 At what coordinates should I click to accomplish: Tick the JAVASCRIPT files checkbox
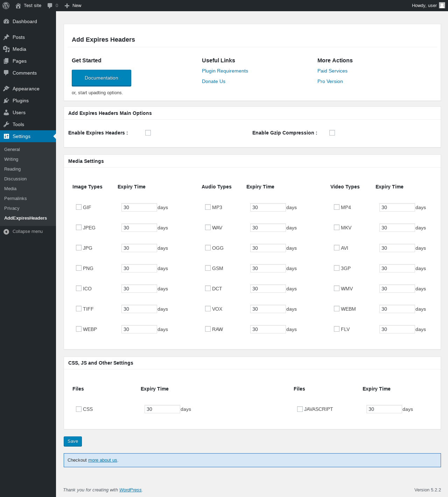click(x=300, y=409)
